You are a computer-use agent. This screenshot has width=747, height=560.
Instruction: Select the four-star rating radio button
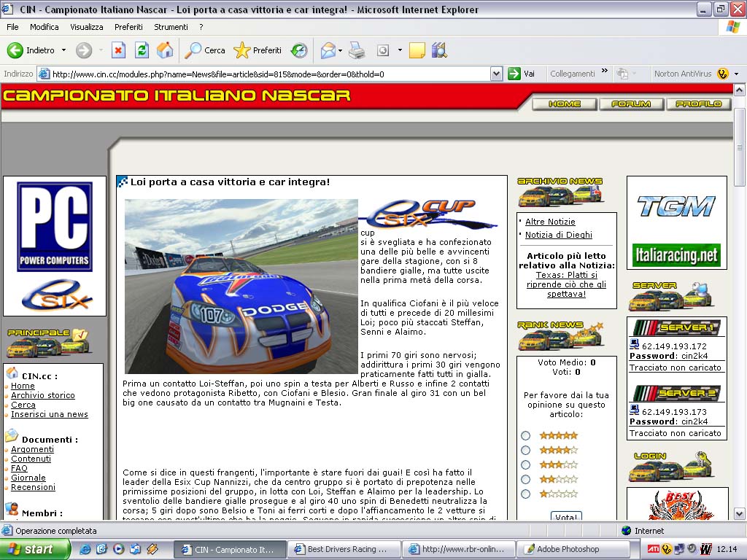click(x=525, y=450)
